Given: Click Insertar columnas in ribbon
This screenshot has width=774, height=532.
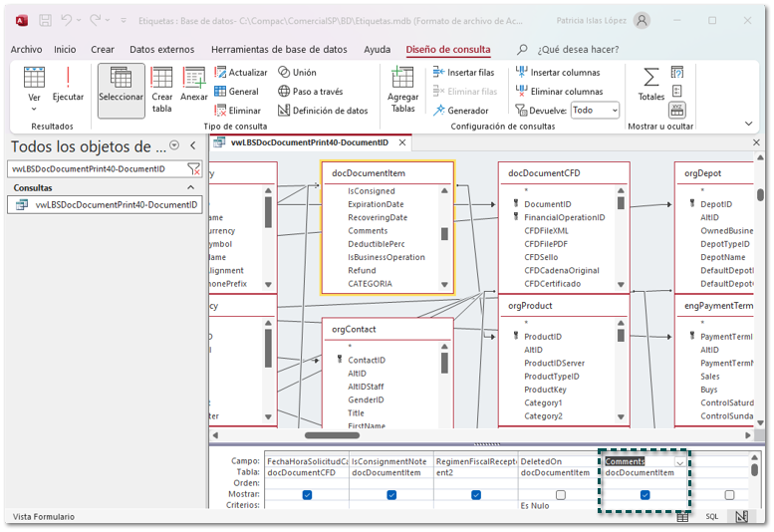Looking at the screenshot, I should tap(557, 73).
